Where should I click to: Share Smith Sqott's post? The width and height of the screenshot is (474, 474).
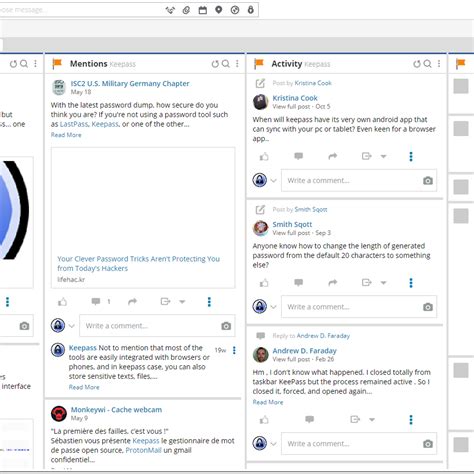(333, 283)
